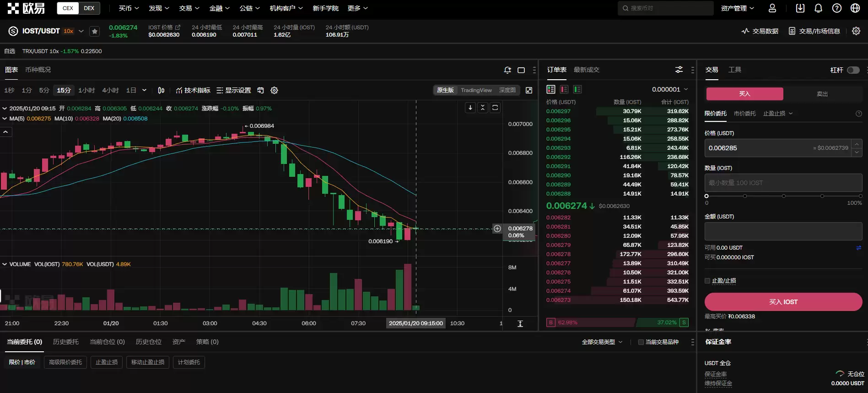This screenshot has width=868, height=393.
Task: Open chart settings gear in chart toolbar
Action: (x=275, y=90)
